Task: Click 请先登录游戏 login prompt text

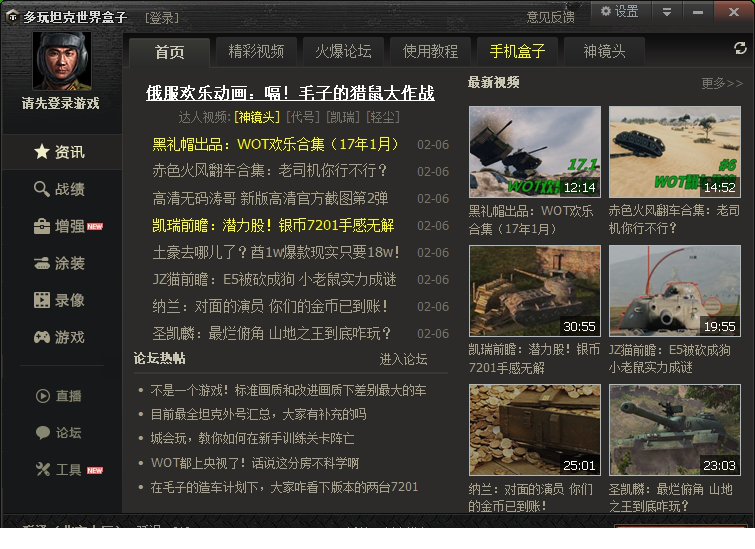Action: tap(61, 103)
